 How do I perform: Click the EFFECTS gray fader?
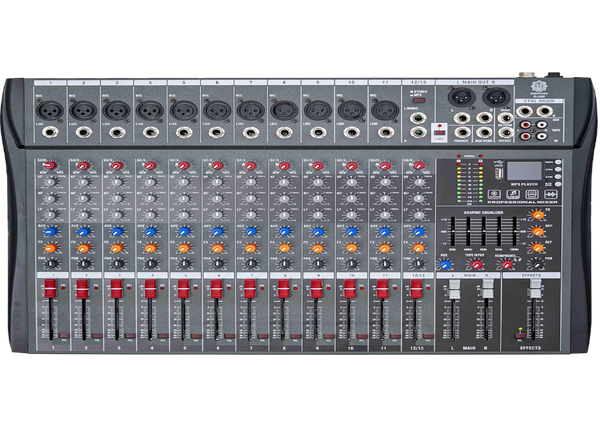(535, 290)
